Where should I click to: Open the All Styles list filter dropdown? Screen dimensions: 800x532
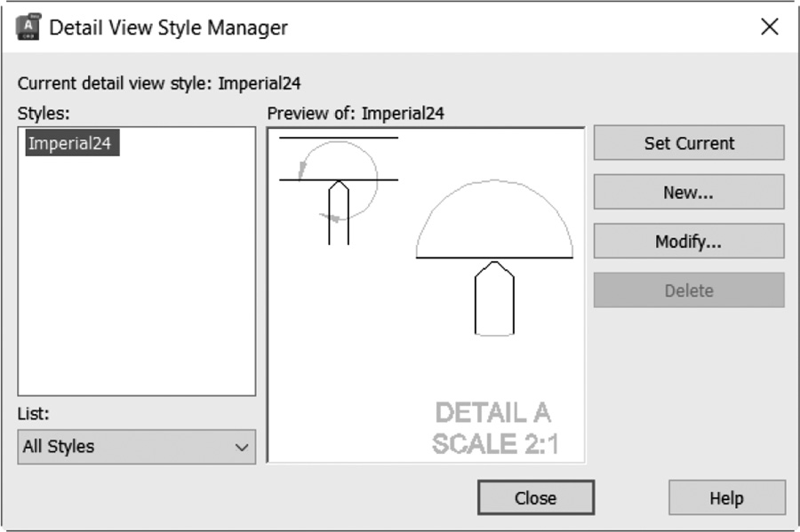coord(137,447)
